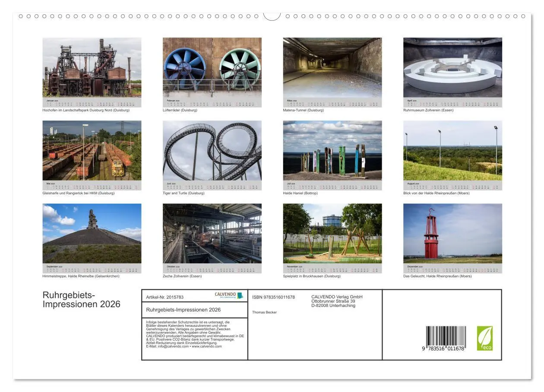Open the Himmelstreppe Halde Rheinelbe photo

coord(92,234)
